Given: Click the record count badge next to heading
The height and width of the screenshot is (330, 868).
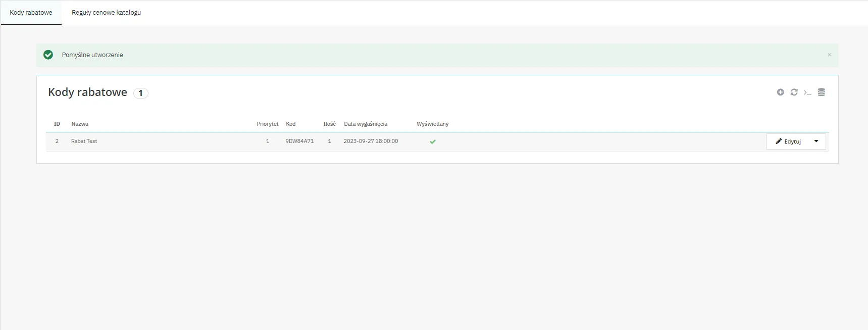Looking at the screenshot, I should click(140, 93).
